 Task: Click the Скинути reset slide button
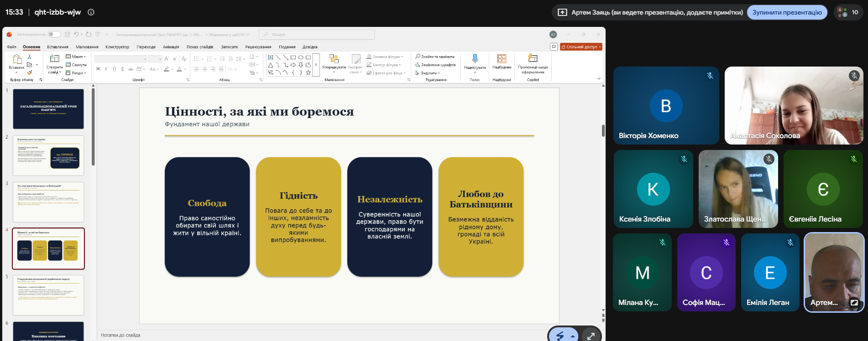click(76, 65)
